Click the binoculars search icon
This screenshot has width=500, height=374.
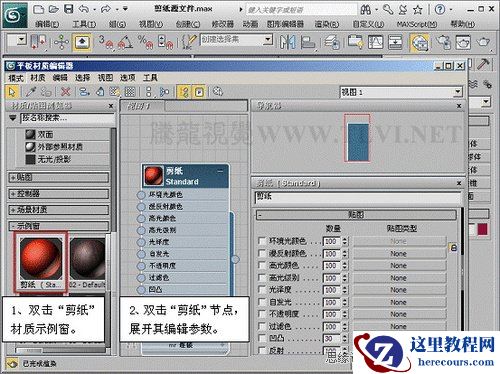click(x=366, y=9)
